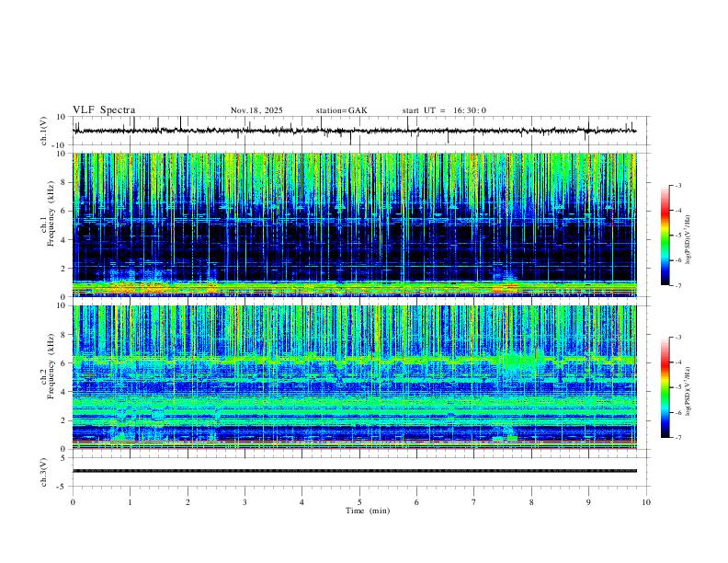This screenshot has height=563, width=728.
Task: Click the ch.1 colorbar 'log(PSD)' label
Action: pyautogui.click(x=688, y=239)
